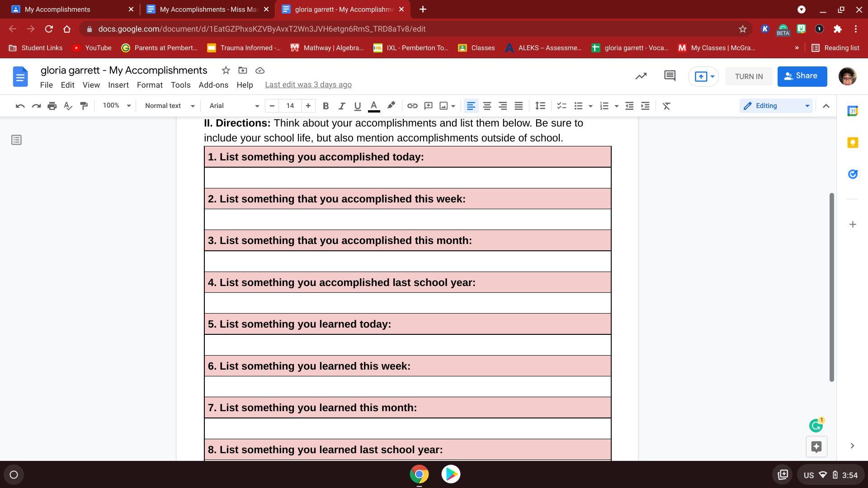
Task: Show the document outline icon
Action: [17, 140]
